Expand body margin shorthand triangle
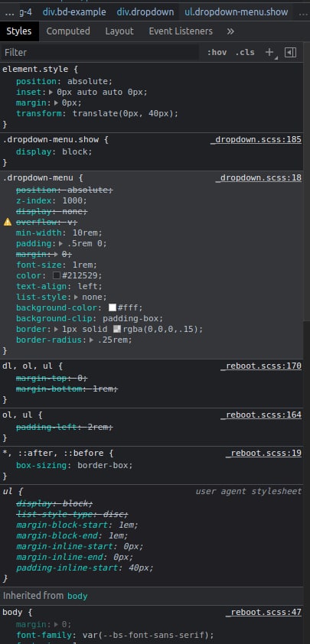 tap(57, 624)
